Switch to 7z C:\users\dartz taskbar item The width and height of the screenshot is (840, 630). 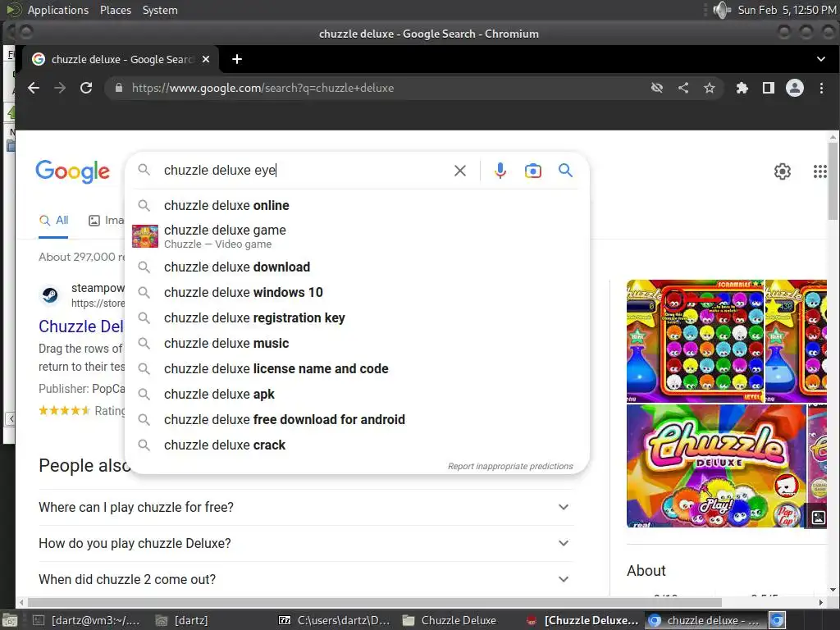pyautogui.click(x=335, y=620)
